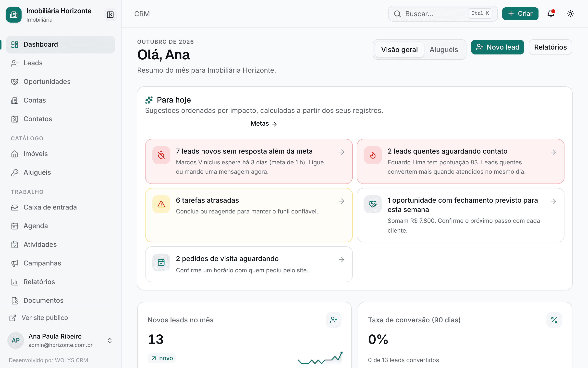Navigate to Contatos
The width and height of the screenshot is (588, 368).
60,119
